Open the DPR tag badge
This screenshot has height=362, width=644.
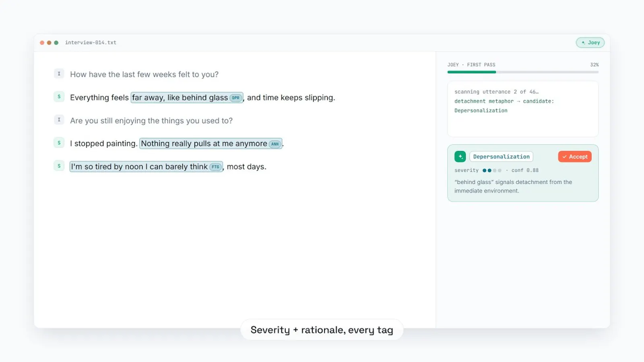pos(236,98)
